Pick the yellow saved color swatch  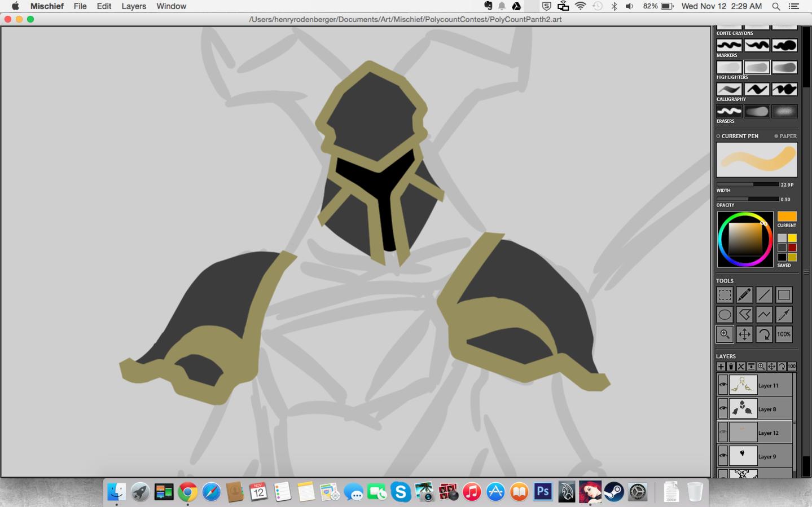pos(792,238)
